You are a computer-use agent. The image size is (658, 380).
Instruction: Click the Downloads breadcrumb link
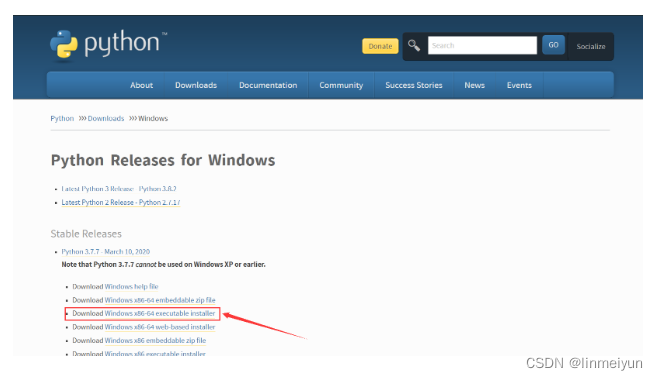coord(106,118)
